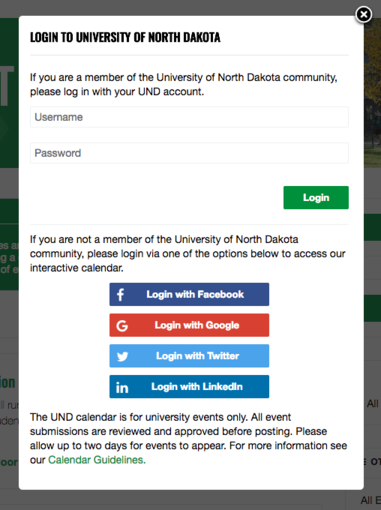
Task: Click the Facebook logo icon
Action: click(x=121, y=295)
